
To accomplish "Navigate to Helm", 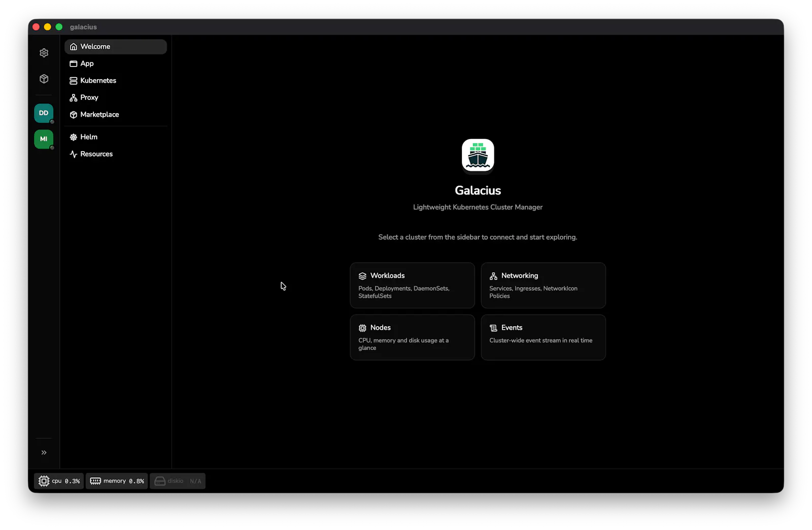I will 116,137.
